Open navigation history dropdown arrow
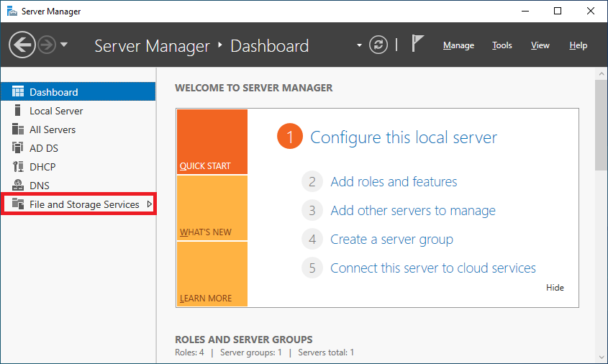Image resolution: width=608 pixels, height=364 pixels. pos(64,45)
